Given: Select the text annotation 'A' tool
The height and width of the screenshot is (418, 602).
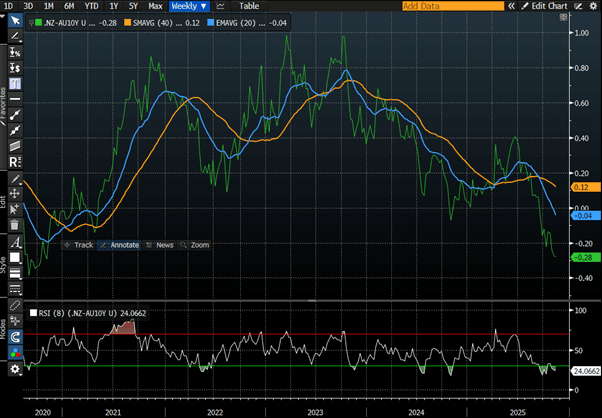Looking at the screenshot, I should click(15, 241).
